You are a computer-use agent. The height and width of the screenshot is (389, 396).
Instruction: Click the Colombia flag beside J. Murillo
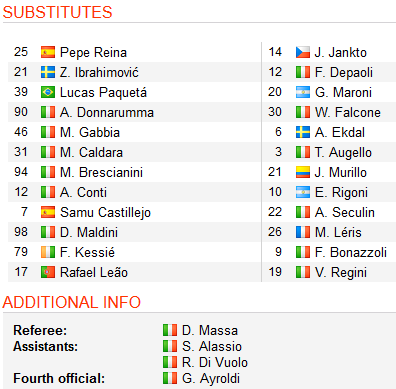(303, 172)
